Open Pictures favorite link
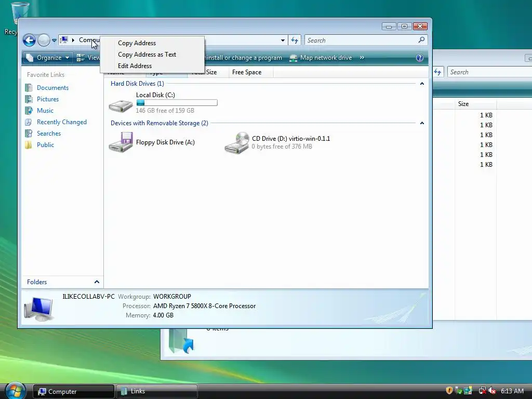This screenshot has width=532, height=399. click(x=47, y=99)
